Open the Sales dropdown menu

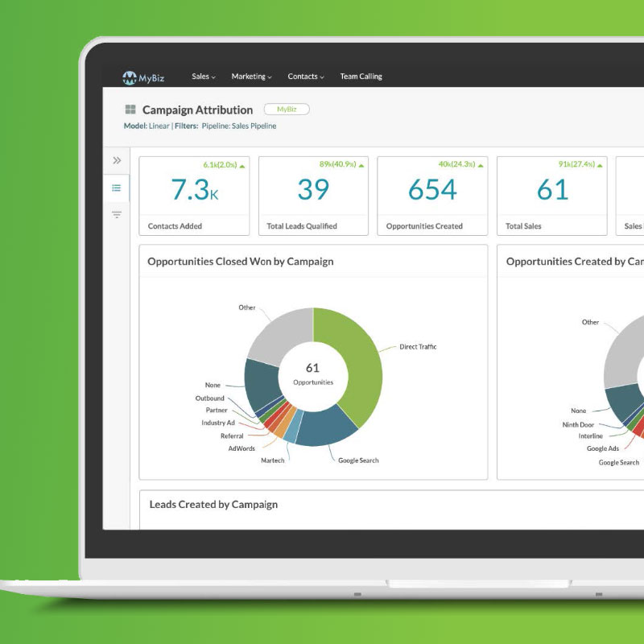point(204,76)
